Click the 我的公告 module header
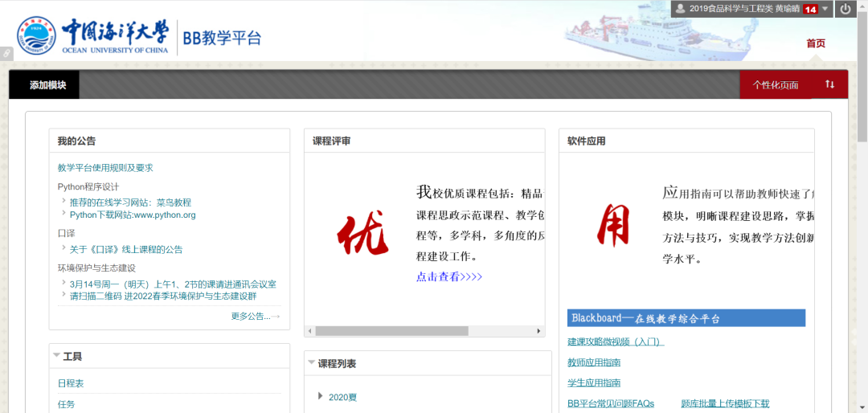The image size is (868, 413). pyautogui.click(x=170, y=141)
